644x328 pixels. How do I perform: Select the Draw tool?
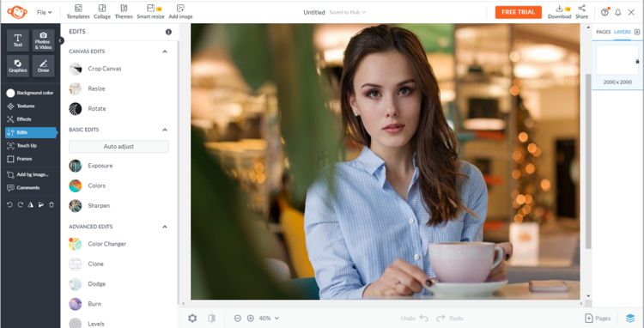click(x=43, y=65)
